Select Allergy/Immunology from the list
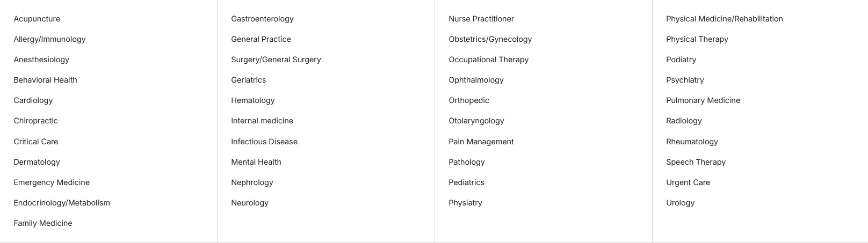 [49, 39]
